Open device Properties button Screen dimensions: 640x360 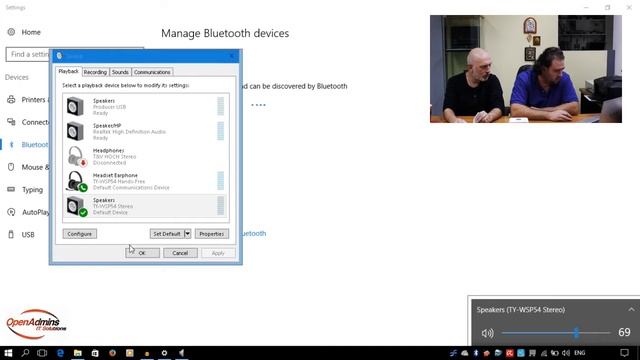(212, 234)
